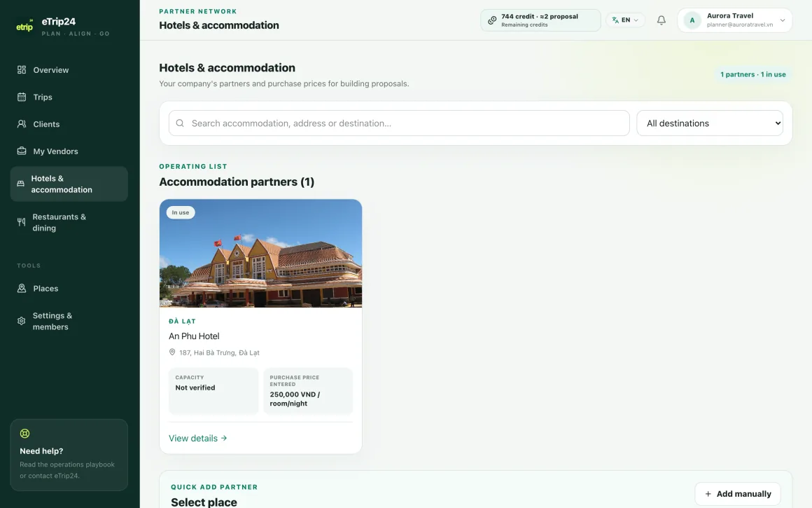Open Clients section

(x=69, y=124)
